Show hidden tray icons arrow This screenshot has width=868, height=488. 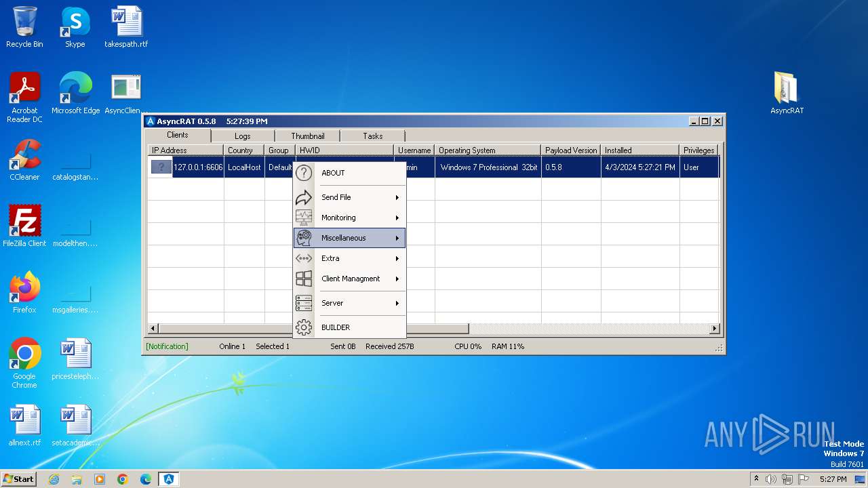click(x=756, y=479)
